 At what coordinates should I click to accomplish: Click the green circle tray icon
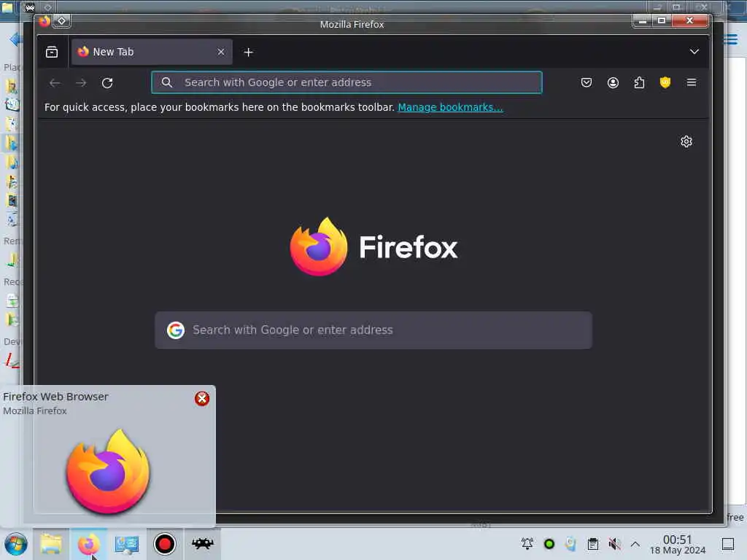click(x=549, y=544)
